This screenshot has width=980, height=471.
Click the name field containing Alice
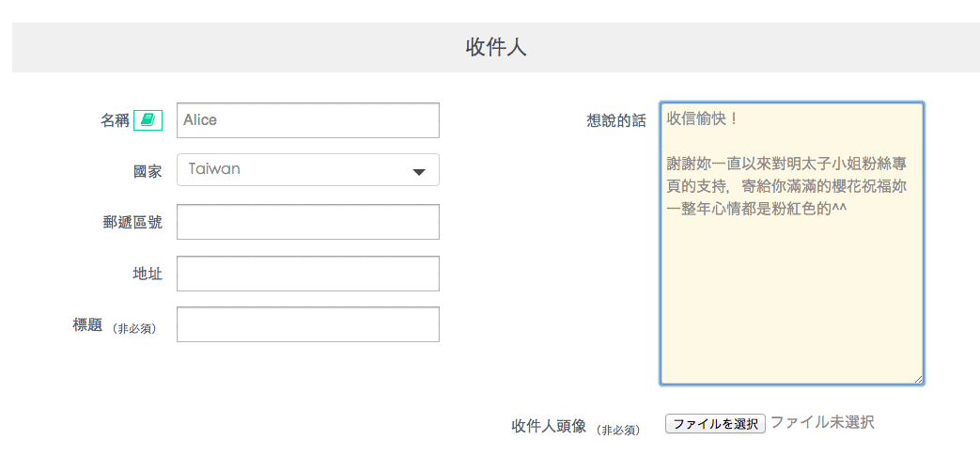[x=307, y=120]
